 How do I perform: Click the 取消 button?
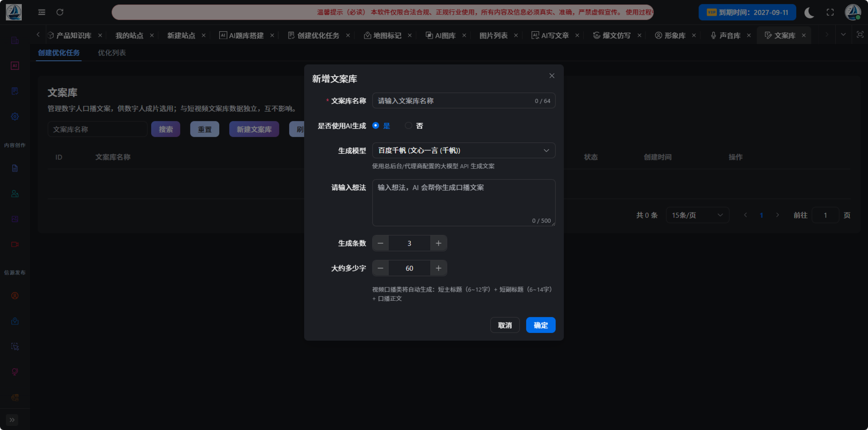[x=505, y=325]
